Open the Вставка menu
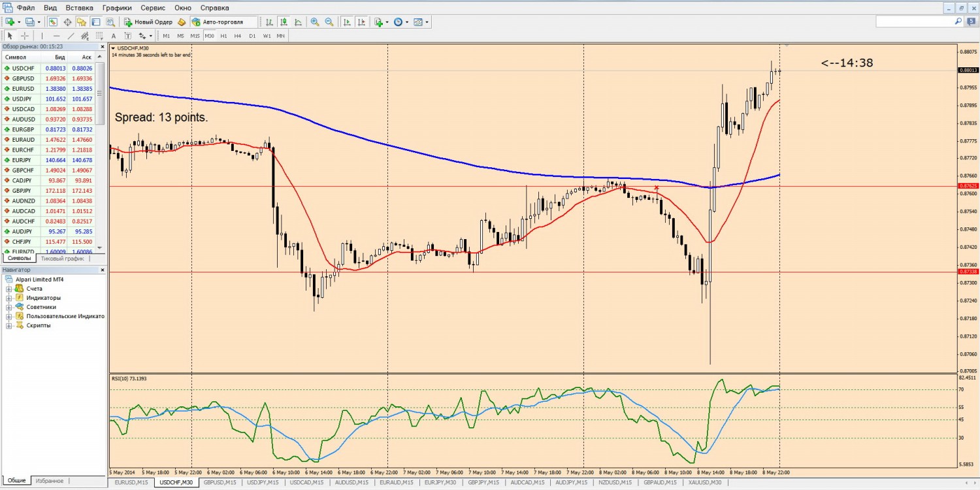The width and height of the screenshot is (980, 490). [80, 8]
